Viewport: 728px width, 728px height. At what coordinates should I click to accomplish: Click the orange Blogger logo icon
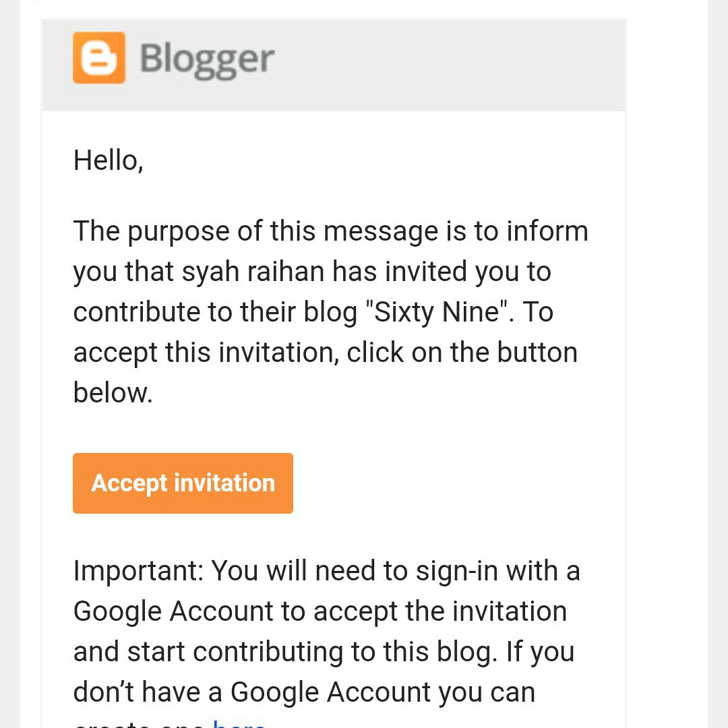click(x=99, y=58)
